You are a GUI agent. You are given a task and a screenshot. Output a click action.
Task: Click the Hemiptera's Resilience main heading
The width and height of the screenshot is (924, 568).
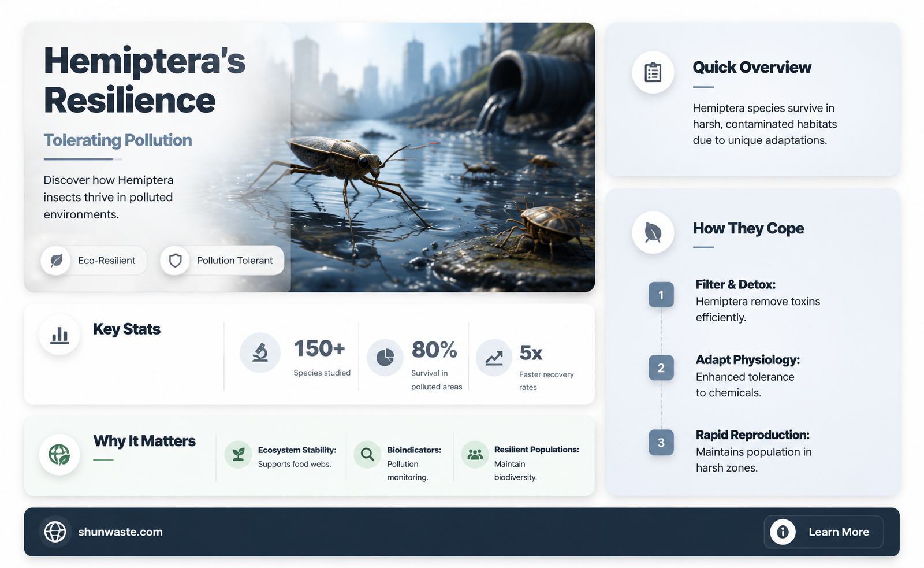145,80
